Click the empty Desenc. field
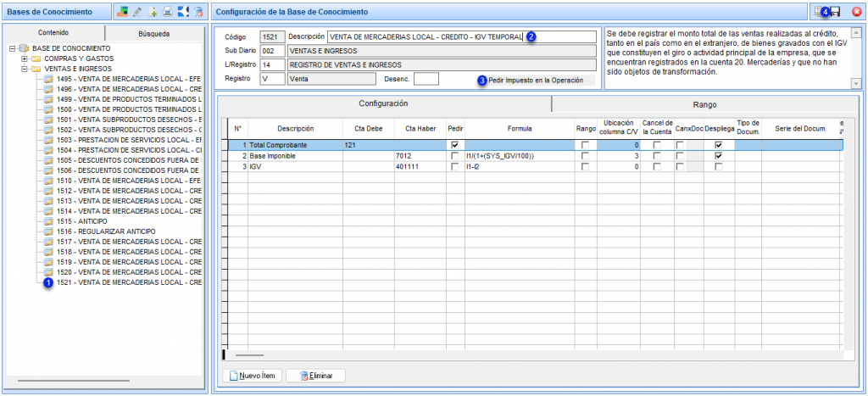The height and width of the screenshot is (396, 868). (426, 79)
